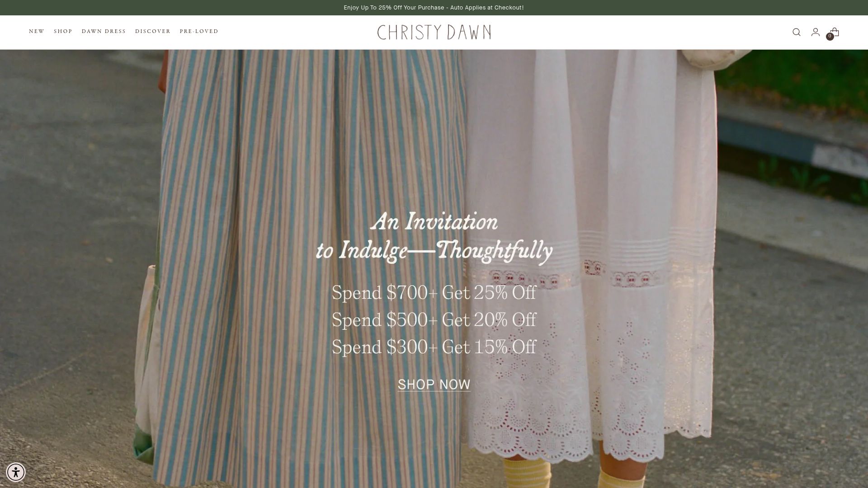Click the SHOP NOW link
868x488 pixels.
pos(434,385)
